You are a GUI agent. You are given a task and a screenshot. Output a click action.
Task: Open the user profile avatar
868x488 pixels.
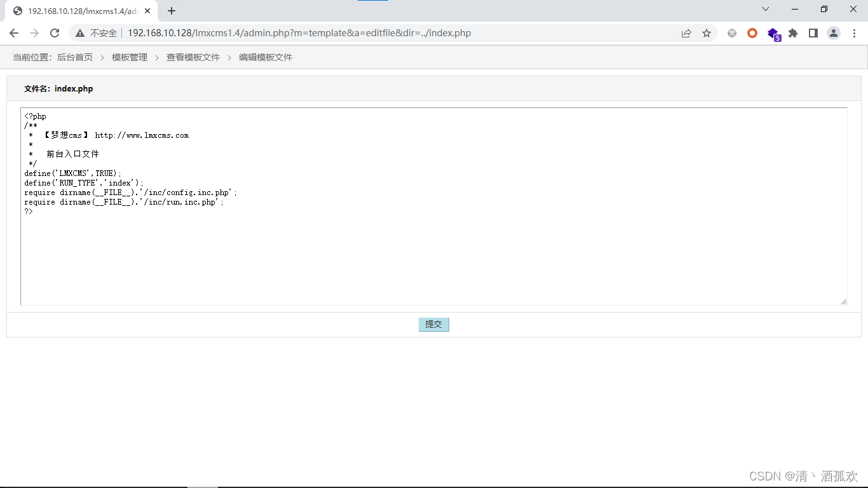click(834, 33)
